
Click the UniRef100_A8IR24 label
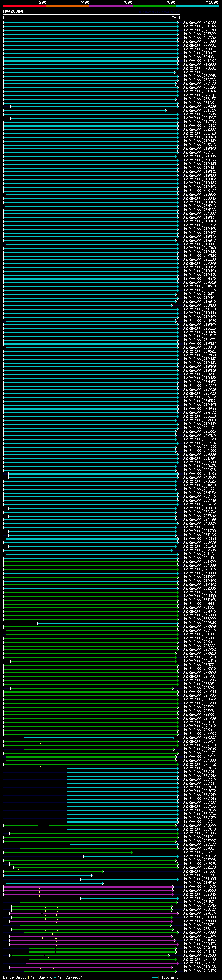coord(199,837)
